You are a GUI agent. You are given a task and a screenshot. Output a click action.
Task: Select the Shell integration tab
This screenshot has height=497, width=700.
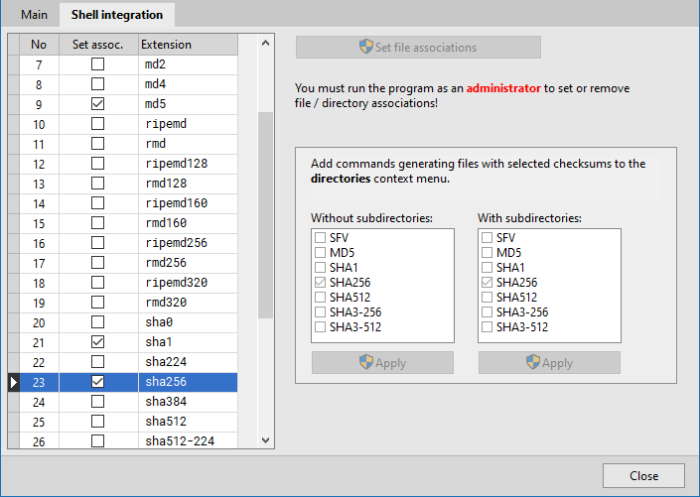coord(117,15)
